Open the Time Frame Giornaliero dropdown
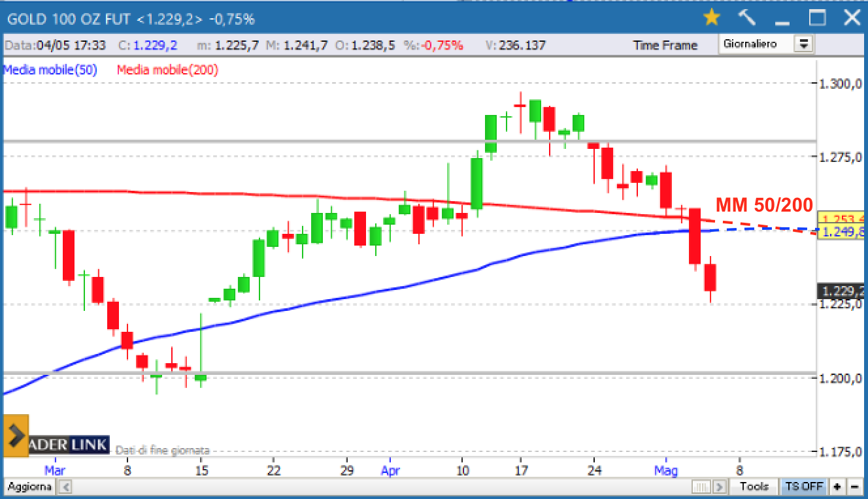 767,44
